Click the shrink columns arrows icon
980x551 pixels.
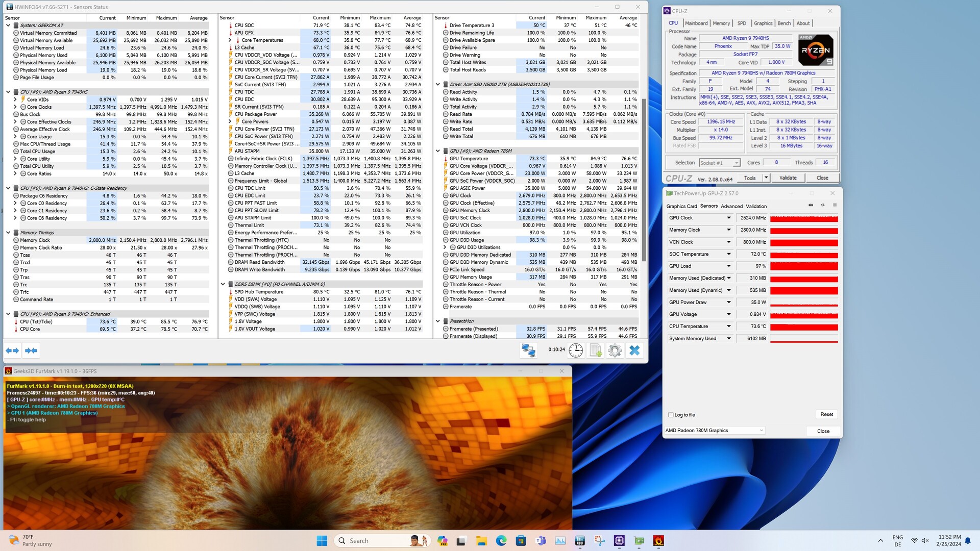(x=31, y=350)
